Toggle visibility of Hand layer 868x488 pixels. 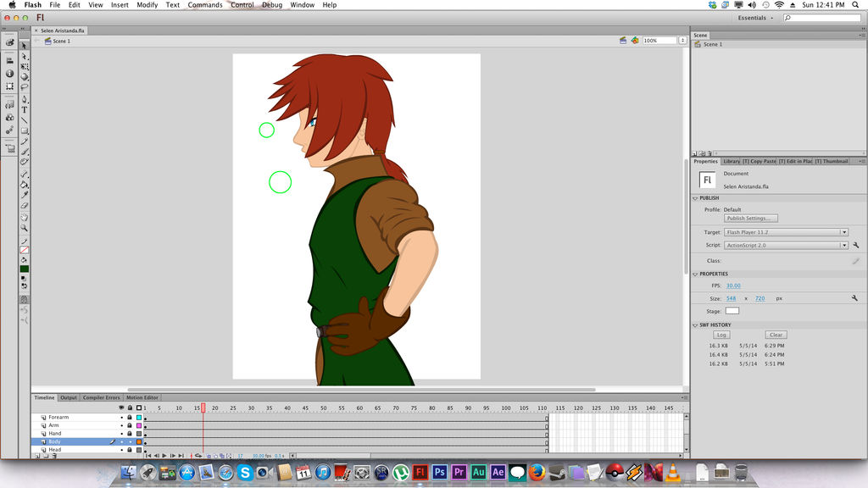[x=122, y=434]
